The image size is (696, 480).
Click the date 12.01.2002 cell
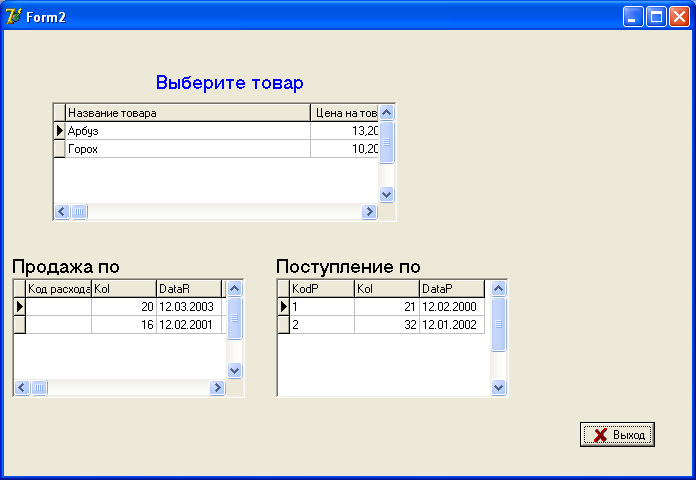pos(452,325)
